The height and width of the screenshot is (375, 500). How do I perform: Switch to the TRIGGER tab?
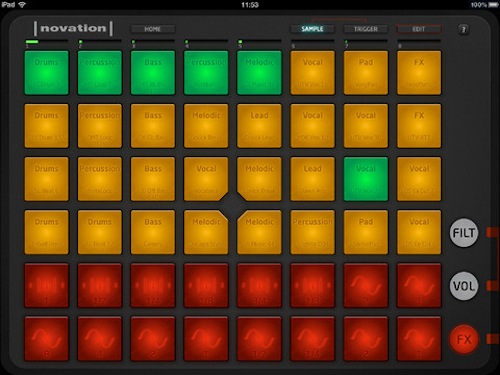tap(366, 29)
